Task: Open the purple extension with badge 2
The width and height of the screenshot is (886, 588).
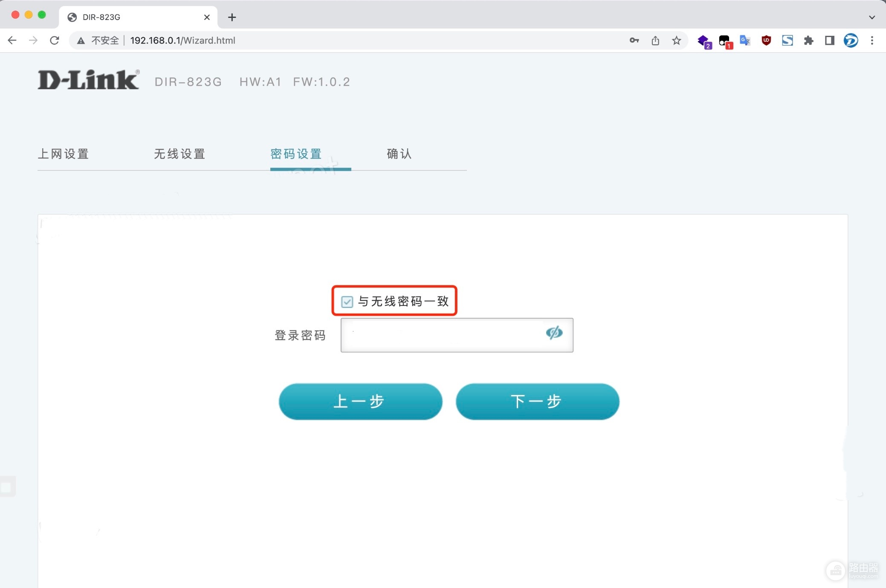Action: tap(704, 41)
